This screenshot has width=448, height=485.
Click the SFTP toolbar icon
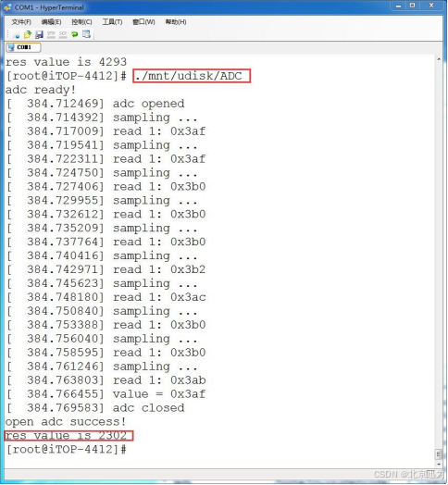click(x=51, y=34)
